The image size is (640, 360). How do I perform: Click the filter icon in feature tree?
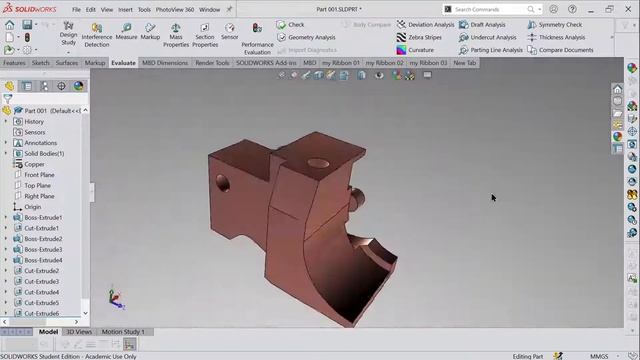click(8, 98)
